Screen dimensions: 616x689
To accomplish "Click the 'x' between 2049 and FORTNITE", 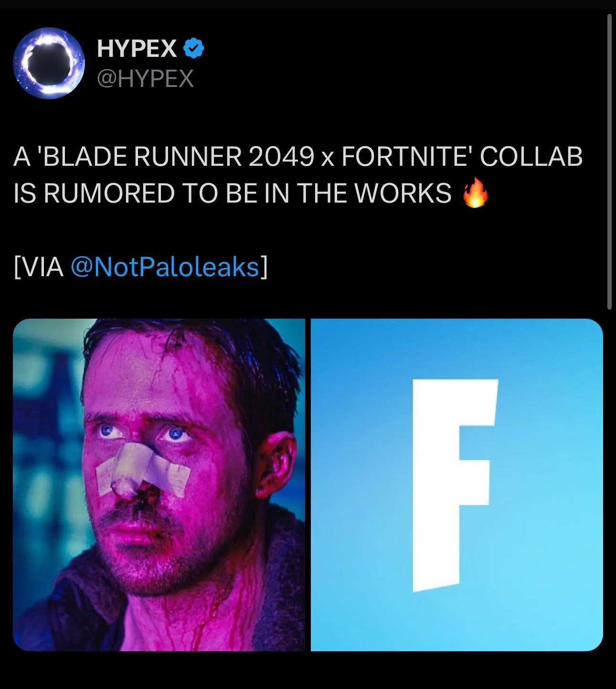I will 328,158.
